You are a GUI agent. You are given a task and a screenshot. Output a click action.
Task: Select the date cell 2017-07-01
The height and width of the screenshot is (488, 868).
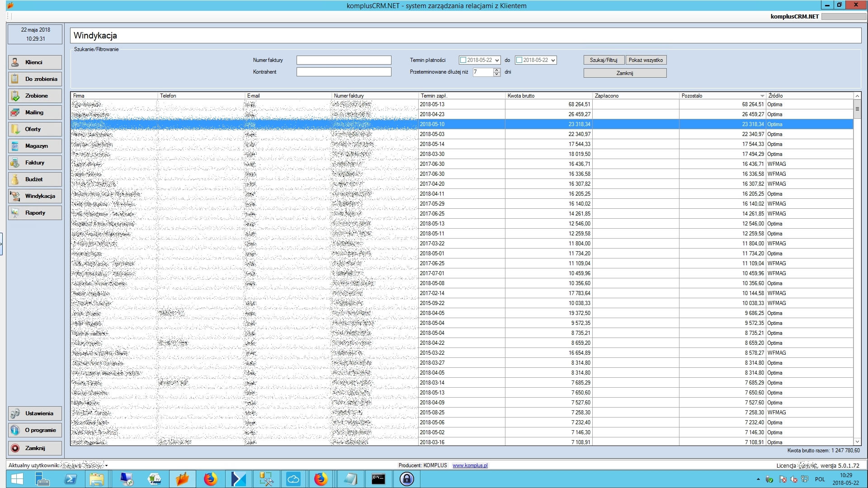tap(462, 273)
